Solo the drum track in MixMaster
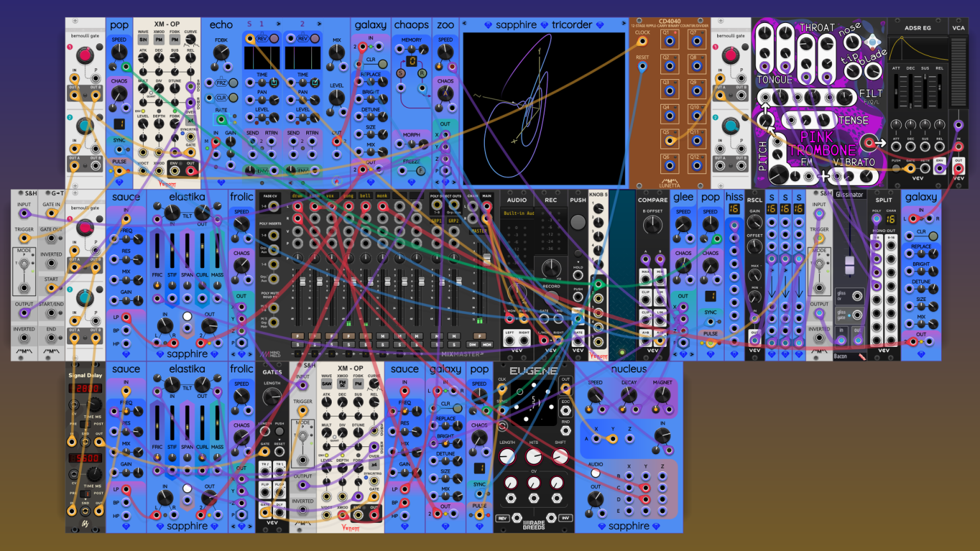The width and height of the screenshot is (980, 551). pos(297,344)
